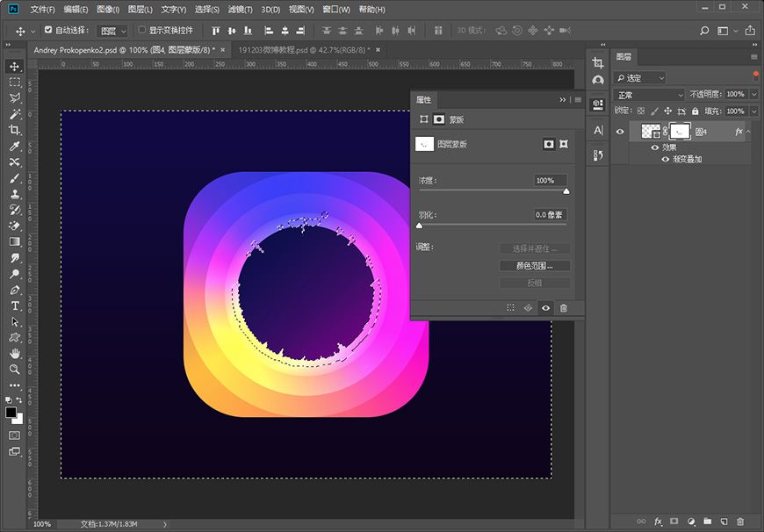Open the 属性 panel options menu
The height and width of the screenshot is (532, 764).
pos(578,100)
